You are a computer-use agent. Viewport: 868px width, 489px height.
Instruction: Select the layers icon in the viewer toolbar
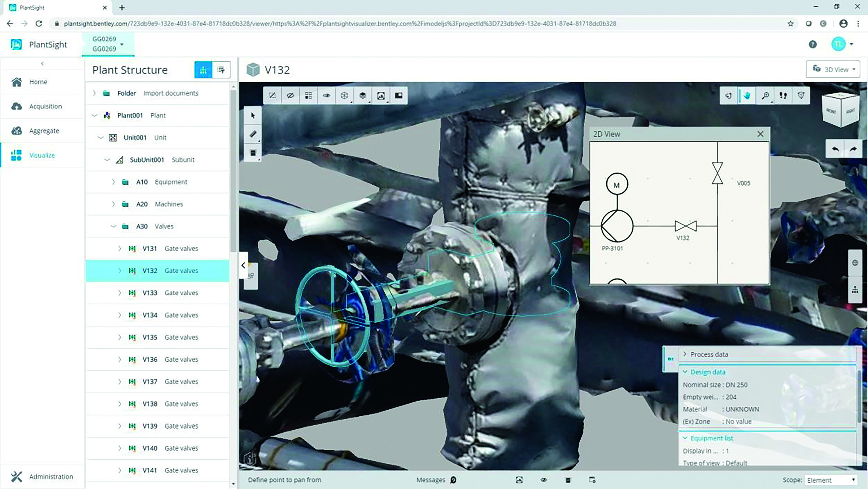(363, 95)
